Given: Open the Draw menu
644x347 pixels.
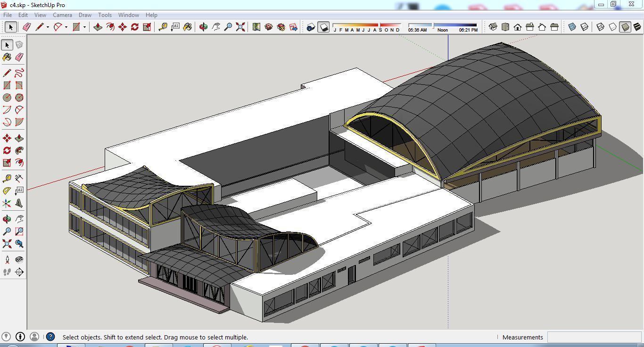Looking at the screenshot, I should pos(85,15).
